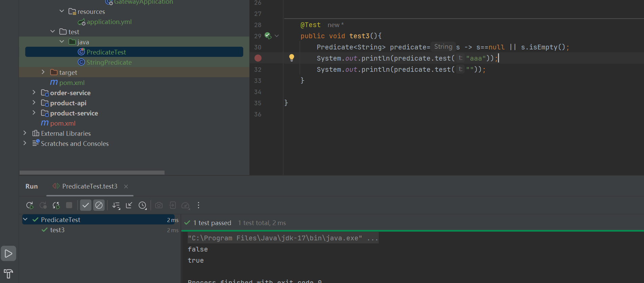This screenshot has width=644, height=283.
Task: Click the Stop process square icon
Action: click(69, 205)
